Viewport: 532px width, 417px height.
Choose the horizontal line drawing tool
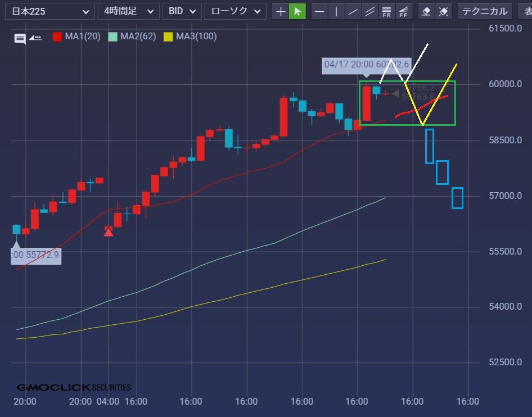tap(319, 11)
